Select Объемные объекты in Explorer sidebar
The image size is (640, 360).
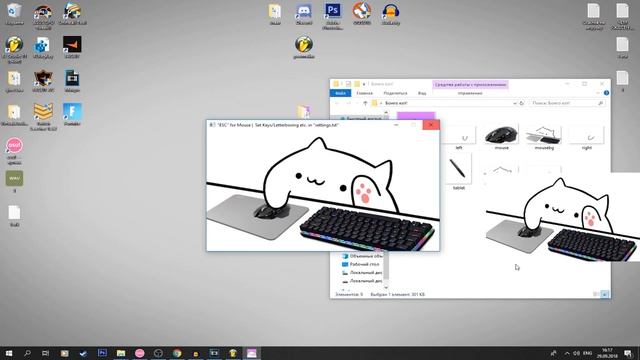pos(362,256)
